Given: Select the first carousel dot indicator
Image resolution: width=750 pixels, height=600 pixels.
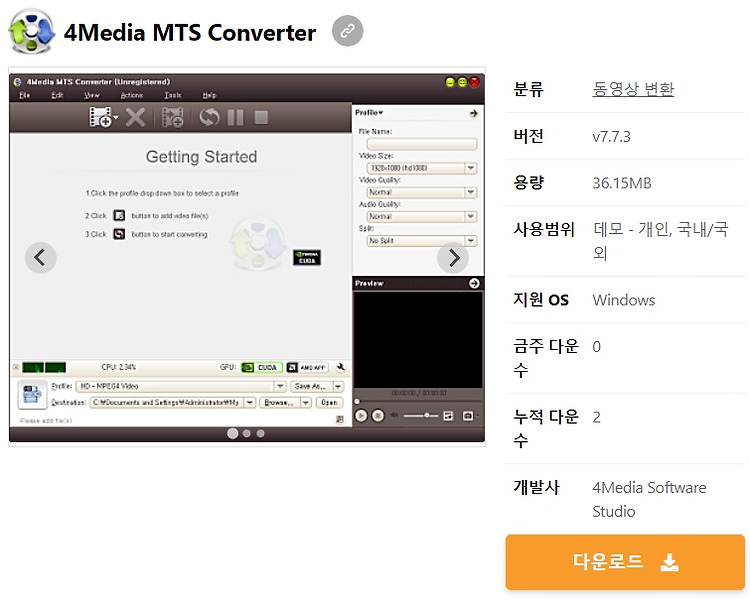Looking at the screenshot, I should 232,433.
